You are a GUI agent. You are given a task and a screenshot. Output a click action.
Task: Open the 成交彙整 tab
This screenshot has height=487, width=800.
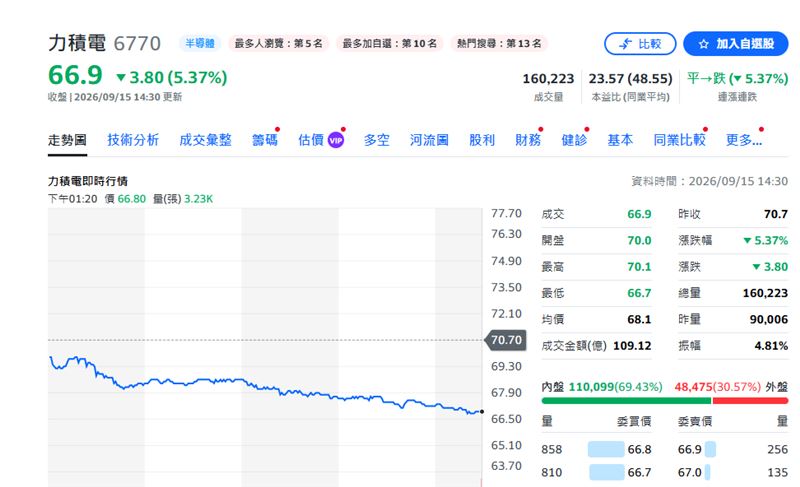(x=206, y=140)
